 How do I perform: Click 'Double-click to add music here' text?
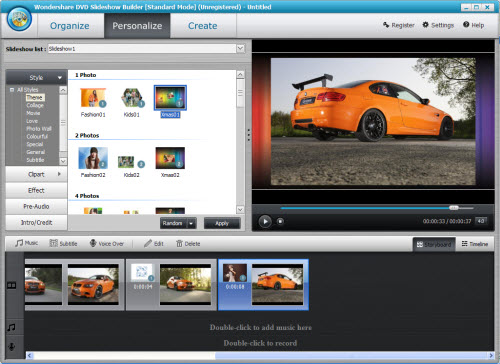261,327
